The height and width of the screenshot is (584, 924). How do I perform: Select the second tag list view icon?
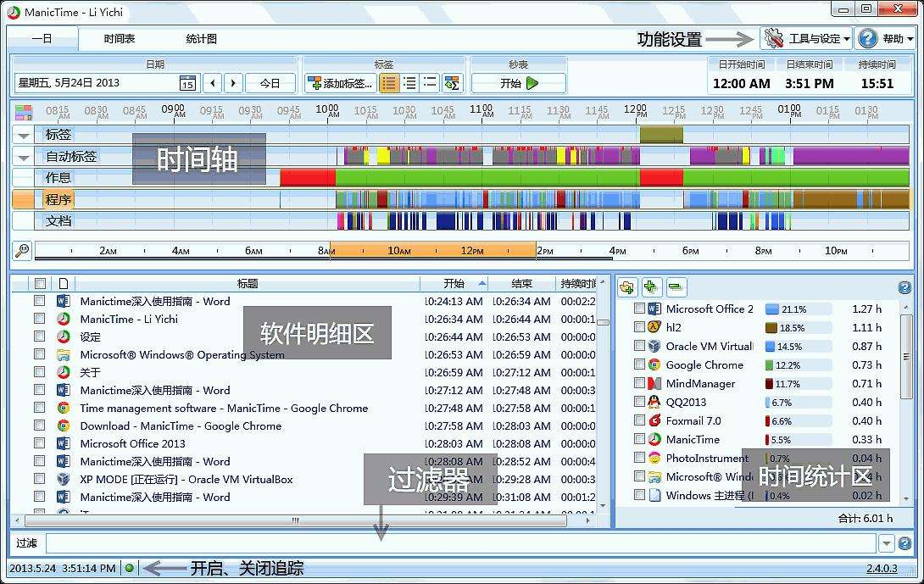(409, 83)
